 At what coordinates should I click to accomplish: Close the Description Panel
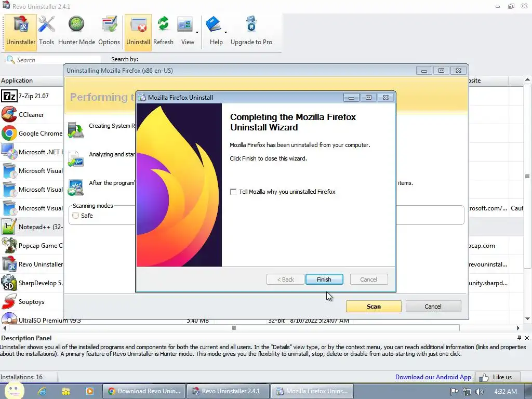(527, 338)
